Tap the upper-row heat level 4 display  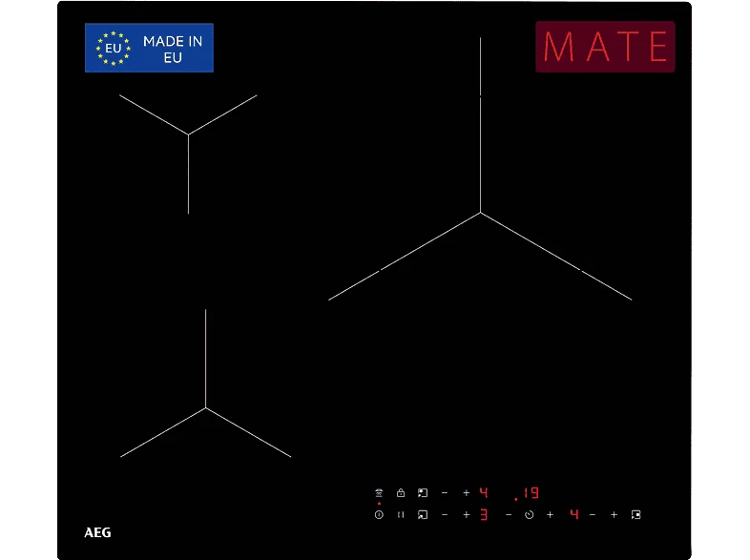coord(484,492)
